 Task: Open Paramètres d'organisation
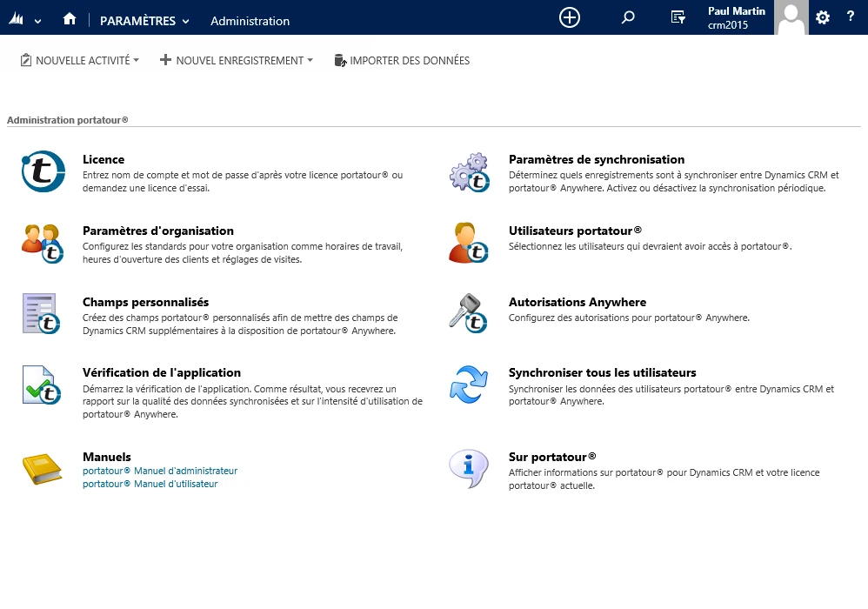point(158,231)
